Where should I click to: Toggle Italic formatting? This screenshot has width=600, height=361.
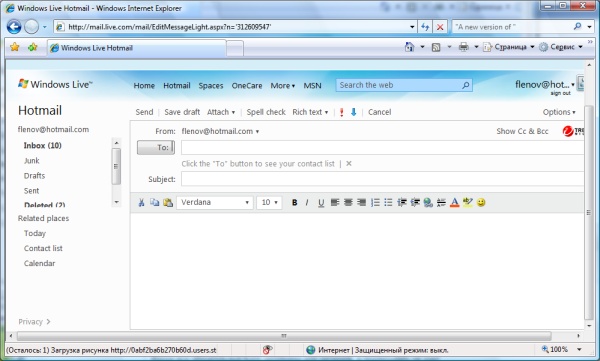point(307,203)
